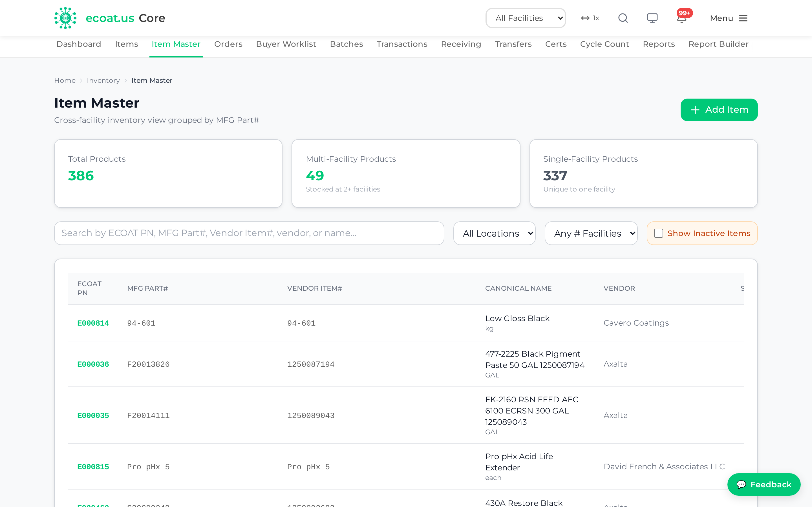This screenshot has height=507, width=812.
Task: Click the ecoat.us gear logo icon
Action: 65,18
